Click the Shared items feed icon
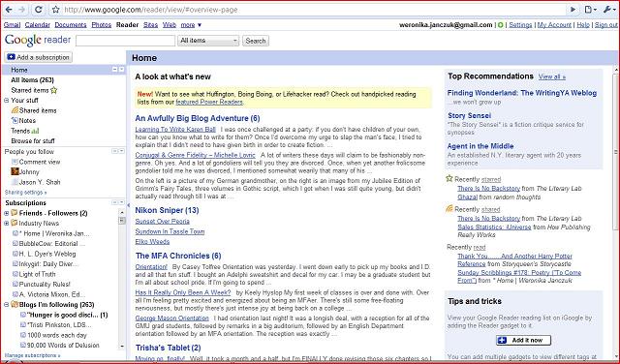The image size is (620, 364). point(15,110)
